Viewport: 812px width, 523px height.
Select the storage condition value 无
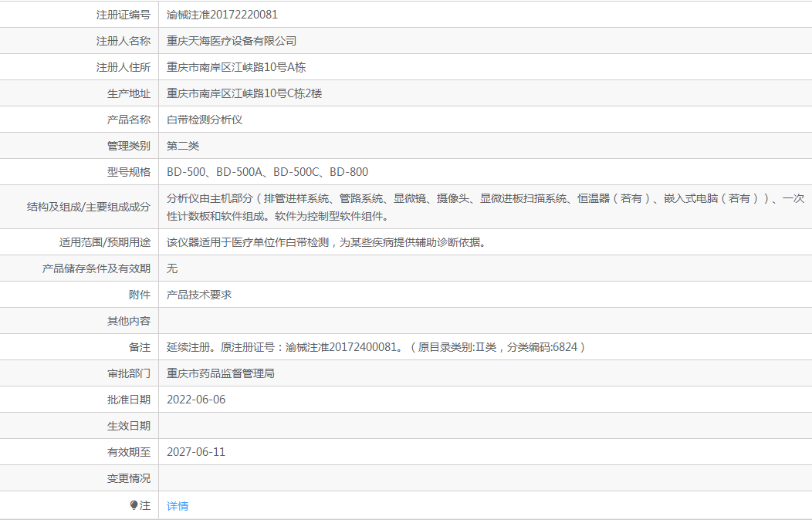[x=172, y=268]
